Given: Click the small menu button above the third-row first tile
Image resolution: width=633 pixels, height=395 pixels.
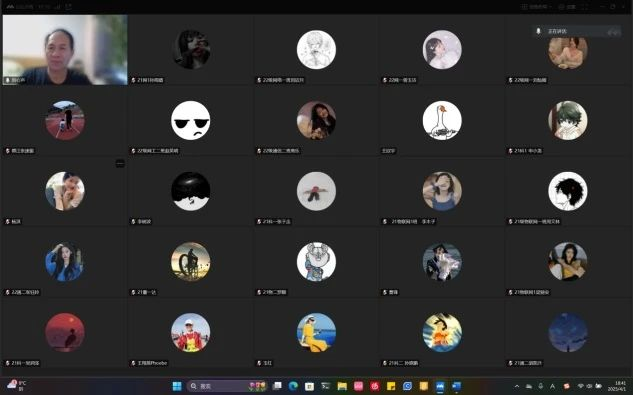Looking at the screenshot, I should [x=120, y=164].
